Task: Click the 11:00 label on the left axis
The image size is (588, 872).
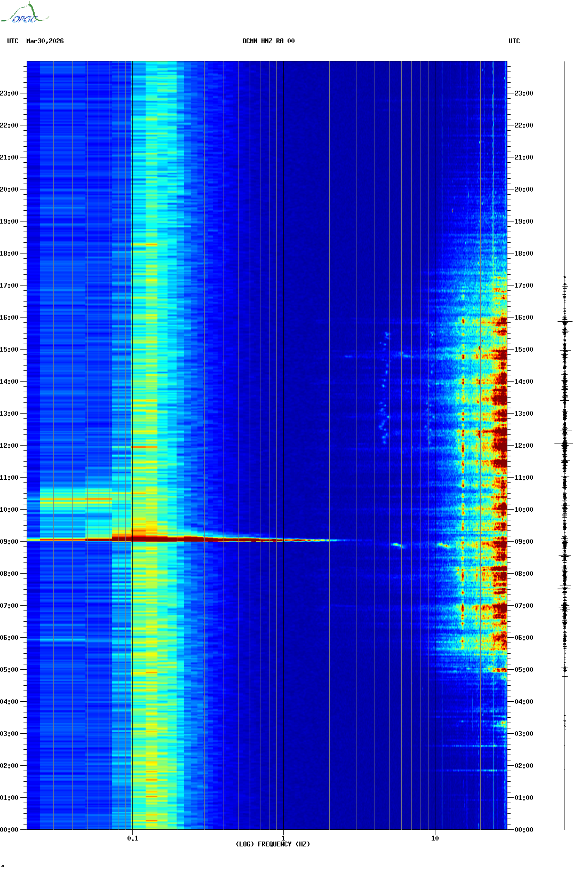Action: pos(9,478)
